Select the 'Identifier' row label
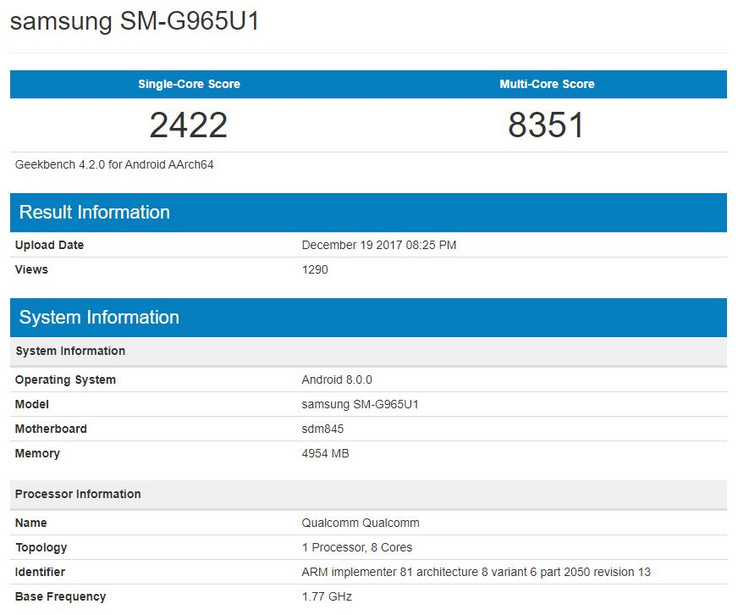 (x=40, y=572)
